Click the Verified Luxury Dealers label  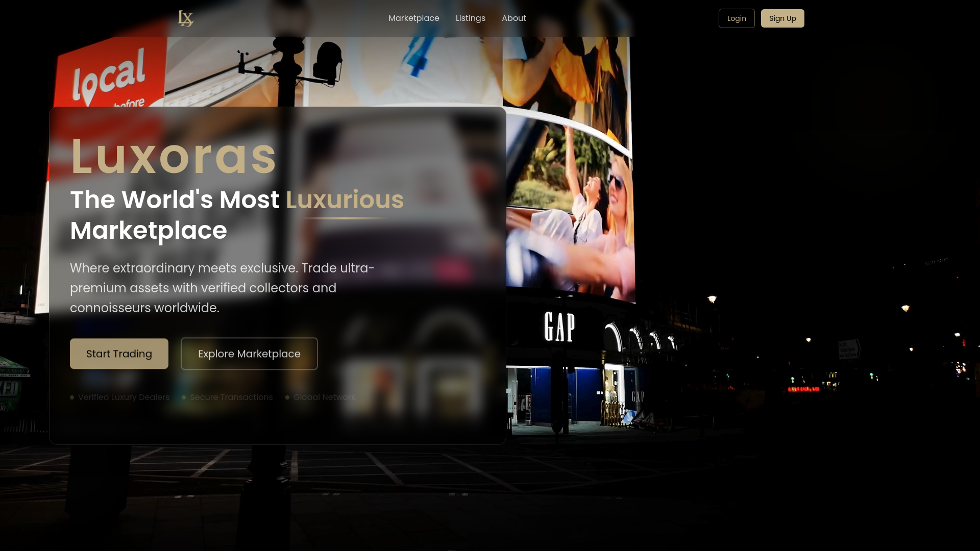124,397
